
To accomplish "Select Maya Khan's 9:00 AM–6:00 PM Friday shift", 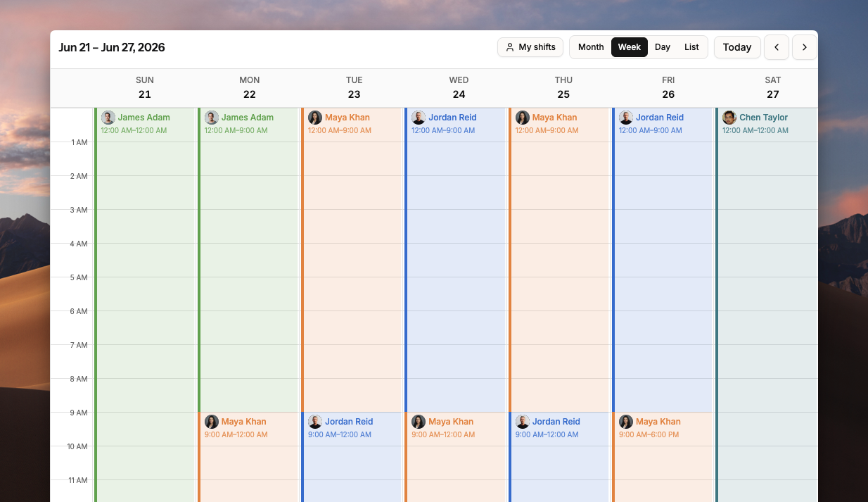I will pos(663,457).
